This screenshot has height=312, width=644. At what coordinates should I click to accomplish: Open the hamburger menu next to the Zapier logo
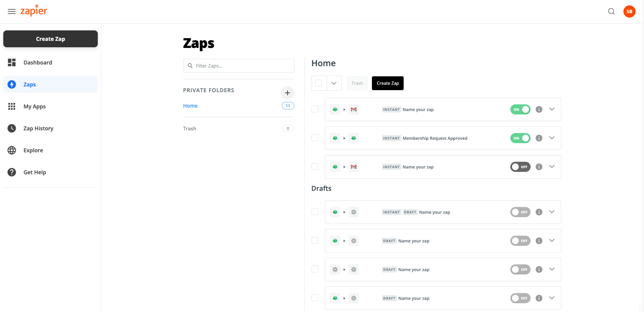(x=11, y=11)
